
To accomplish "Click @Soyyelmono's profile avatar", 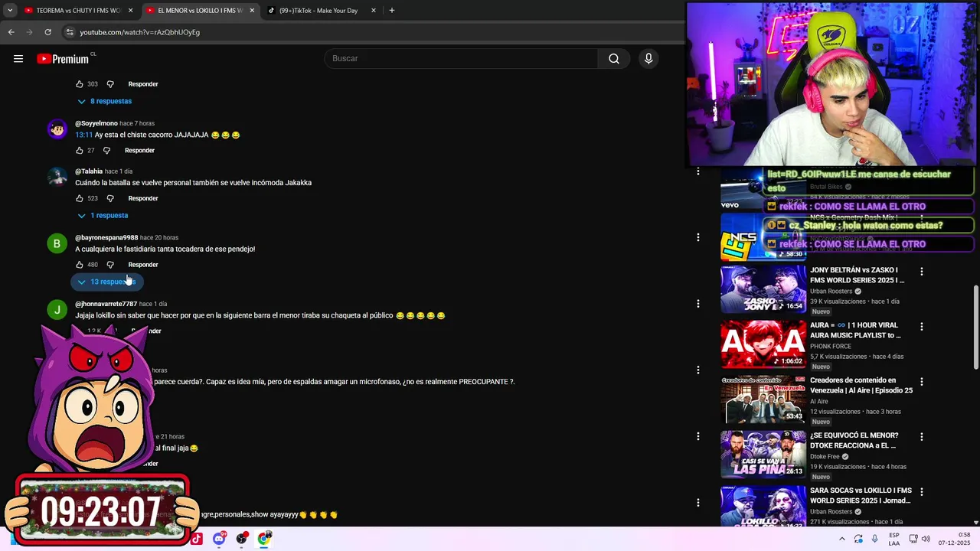I will (57, 129).
